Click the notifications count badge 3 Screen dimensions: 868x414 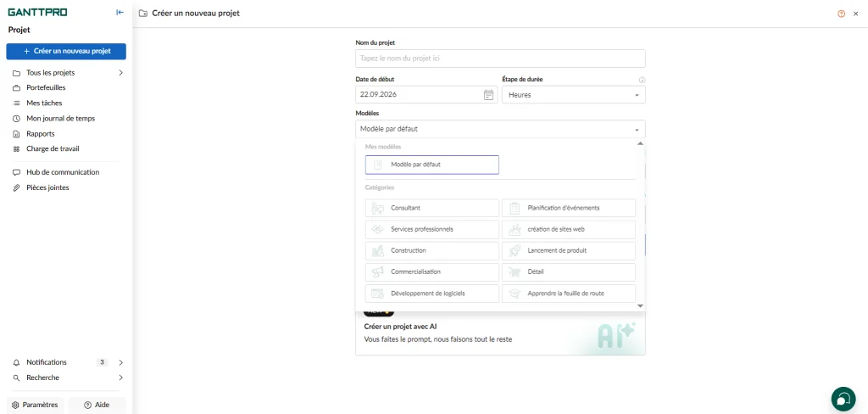pyautogui.click(x=102, y=362)
